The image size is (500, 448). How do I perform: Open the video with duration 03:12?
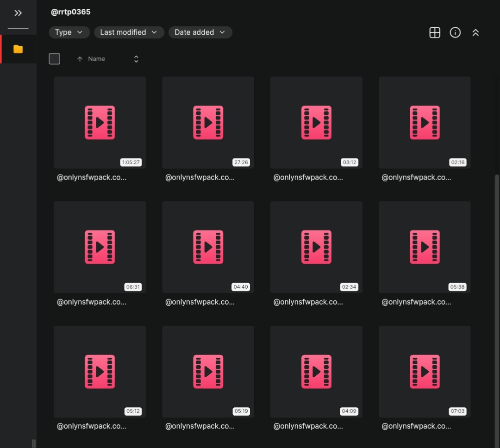coord(316,123)
